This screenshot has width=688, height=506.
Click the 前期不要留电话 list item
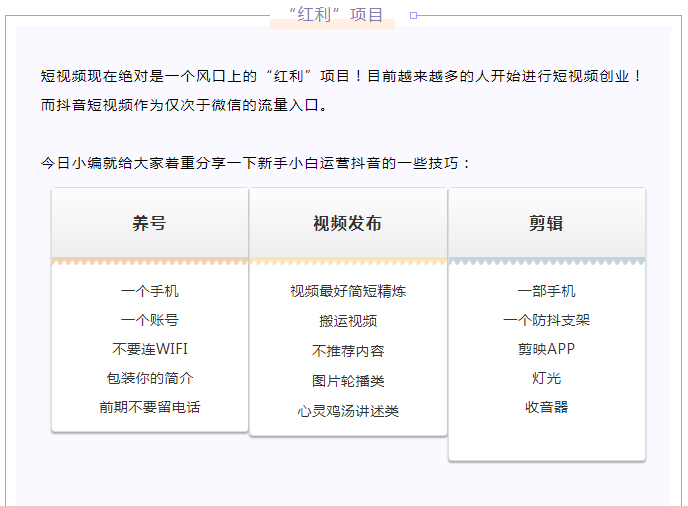[150, 407]
